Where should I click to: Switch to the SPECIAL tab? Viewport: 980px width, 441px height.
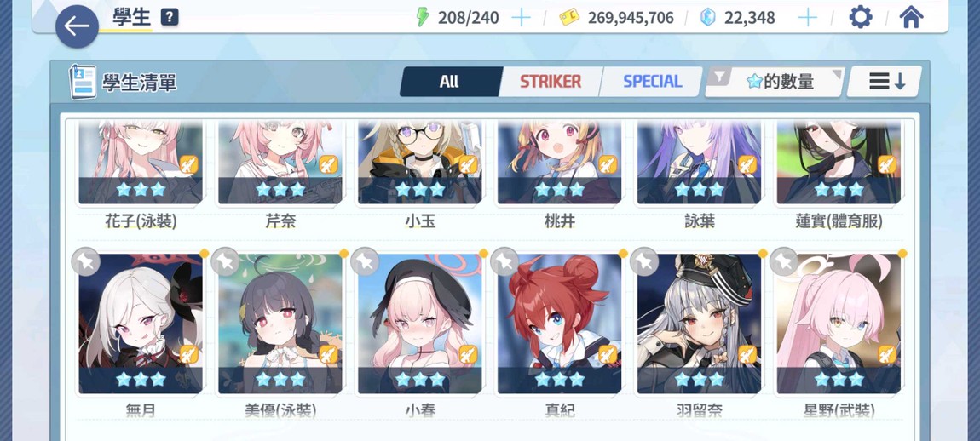652,82
